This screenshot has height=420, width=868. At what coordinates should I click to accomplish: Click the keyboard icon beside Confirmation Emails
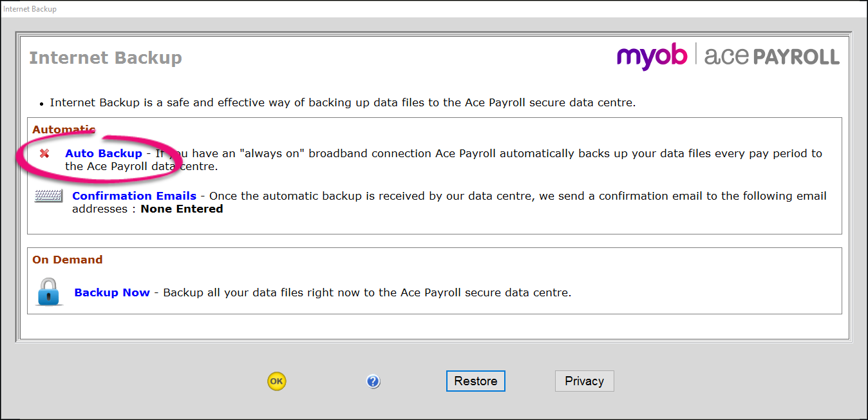click(x=48, y=196)
